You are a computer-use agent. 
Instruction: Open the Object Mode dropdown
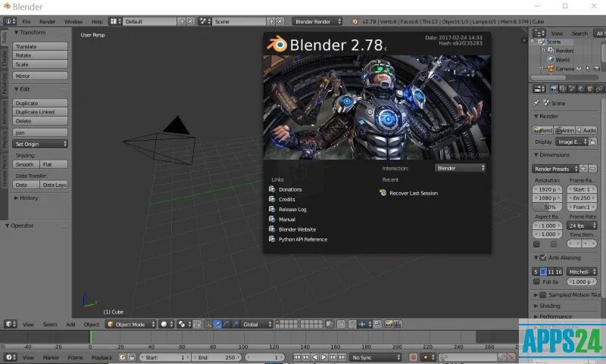pyautogui.click(x=130, y=324)
